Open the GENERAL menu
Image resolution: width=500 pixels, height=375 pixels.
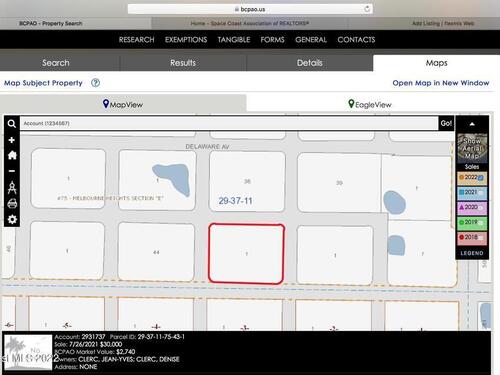[x=311, y=40]
